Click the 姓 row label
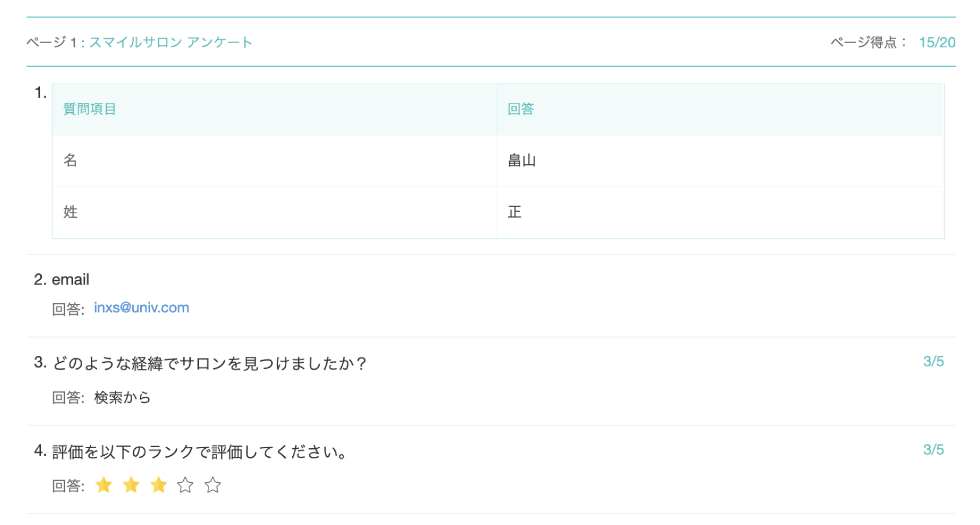The height and width of the screenshot is (525, 980). [x=70, y=212]
